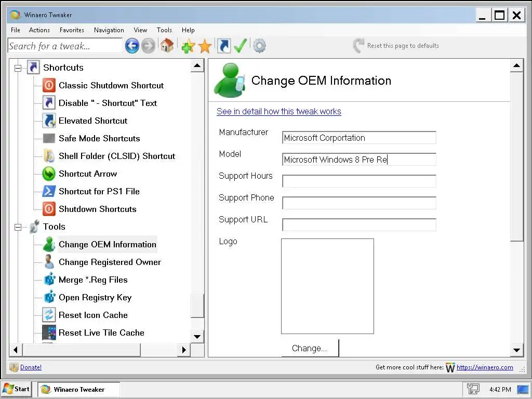Click the Tools category wrench icon

pos(34,227)
